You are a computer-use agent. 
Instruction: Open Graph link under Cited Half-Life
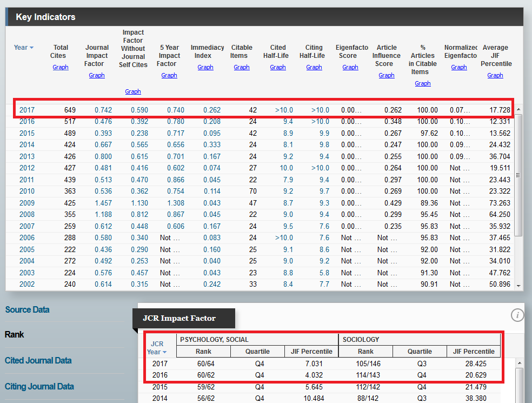tap(278, 67)
